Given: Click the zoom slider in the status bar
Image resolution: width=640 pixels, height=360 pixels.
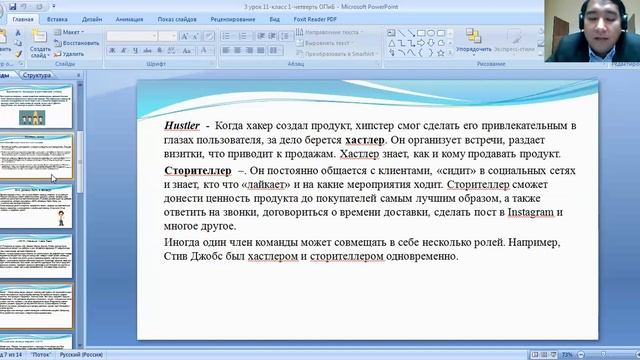Looking at the screenshot, I should click(603, 355).
